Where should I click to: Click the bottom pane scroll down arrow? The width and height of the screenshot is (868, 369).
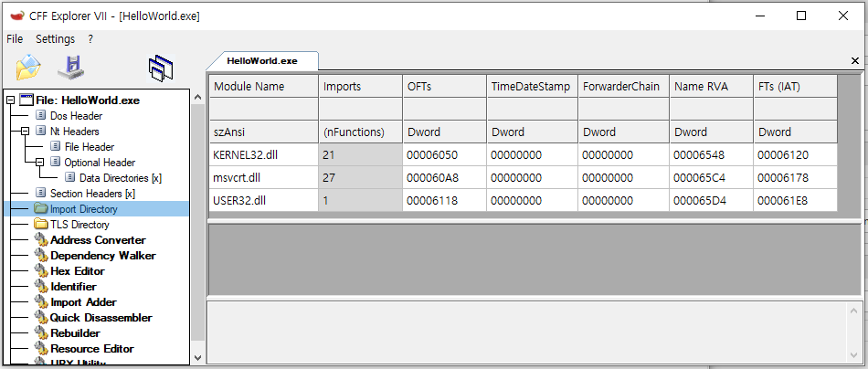(854, 354)
